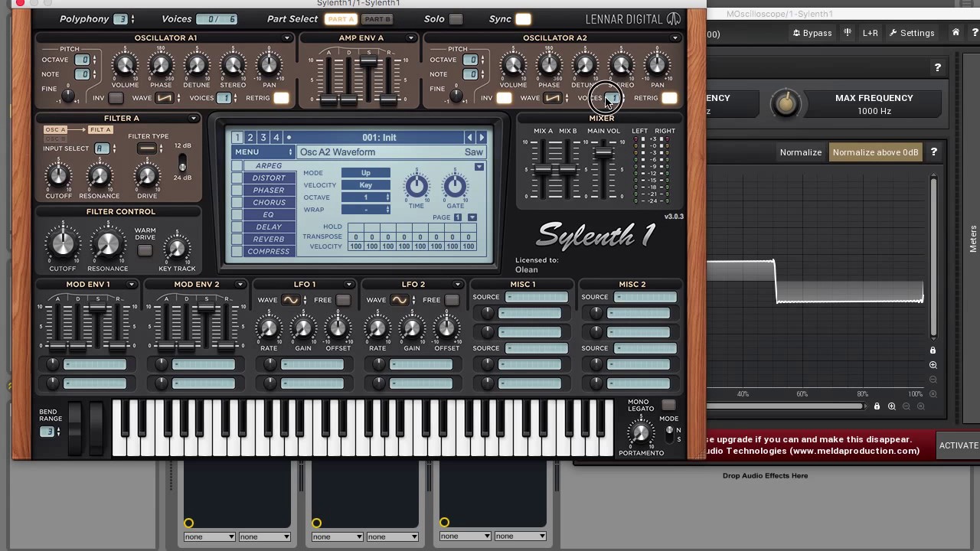The image size is (980, 551).
Task: Toggle the Warm Drive switch
Action: pos(145,250)
